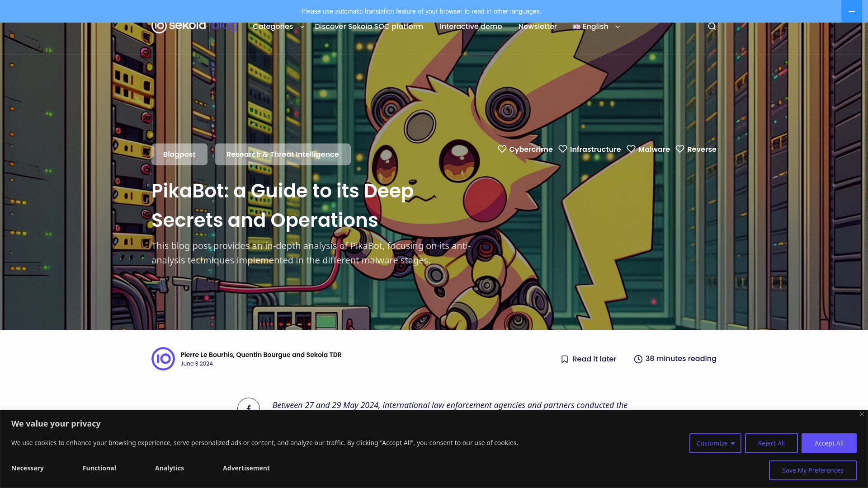Click the blog post description paragraph
Viewport: 868px width, 488px height.
(x=311, y=253)
